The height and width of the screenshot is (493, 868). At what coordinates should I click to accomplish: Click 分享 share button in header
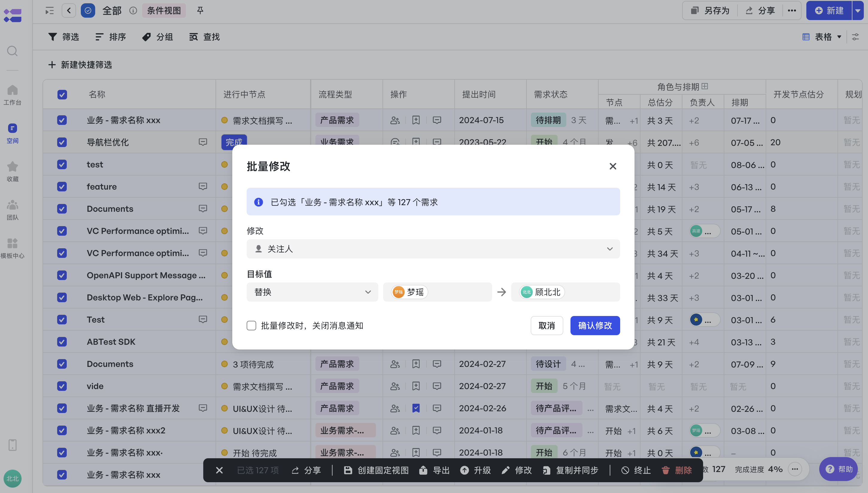760,10
